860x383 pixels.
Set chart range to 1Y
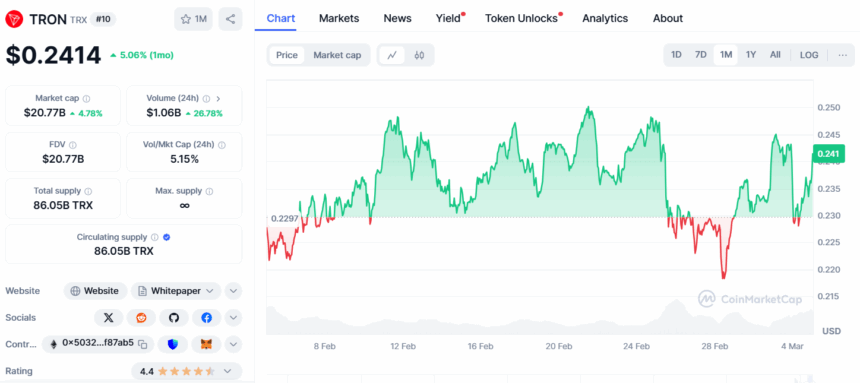(x=751, y=55)
